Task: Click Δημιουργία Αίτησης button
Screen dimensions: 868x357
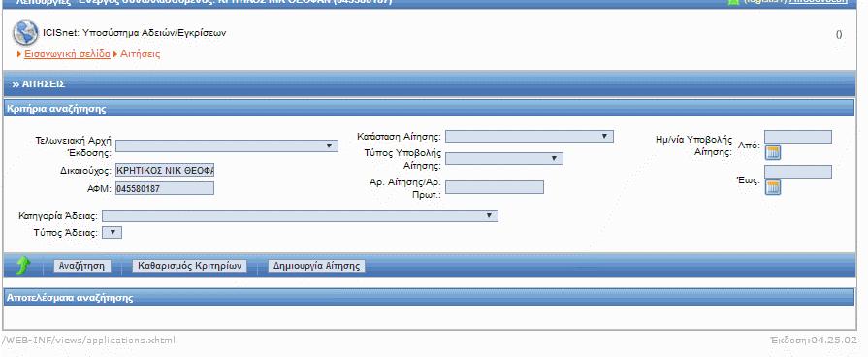Action: tap(316, 266)
